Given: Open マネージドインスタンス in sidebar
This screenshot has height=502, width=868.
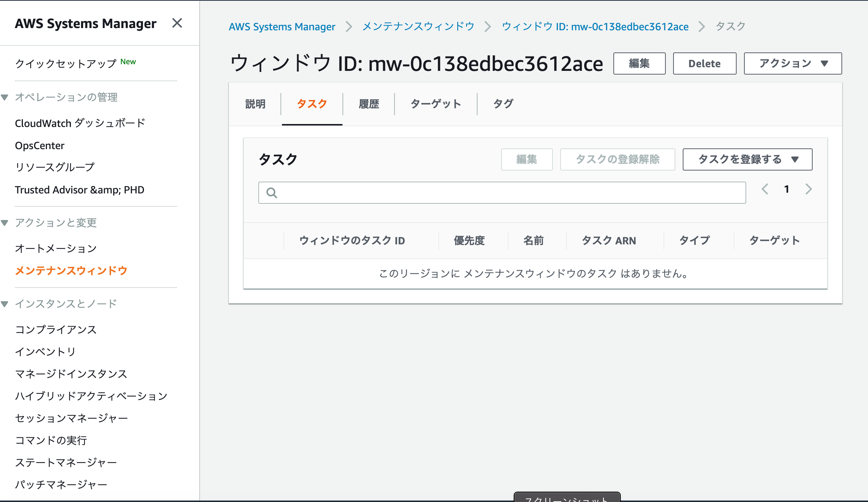Looking at the screenshot, I should (71, 374).
